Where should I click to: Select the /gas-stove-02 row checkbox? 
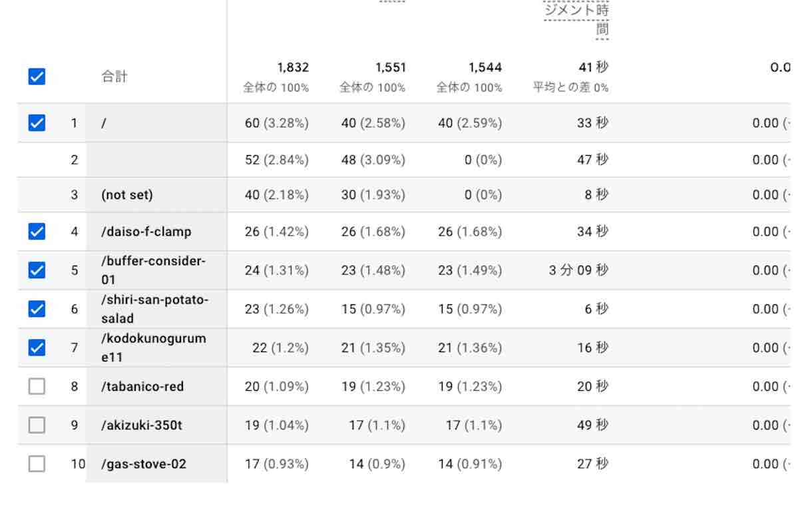tap(37, 464)
